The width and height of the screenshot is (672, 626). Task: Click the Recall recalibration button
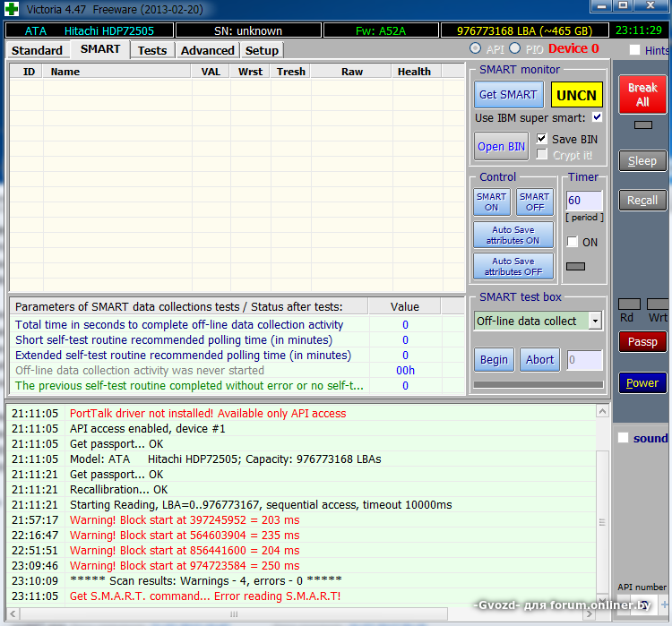(642, 201)
